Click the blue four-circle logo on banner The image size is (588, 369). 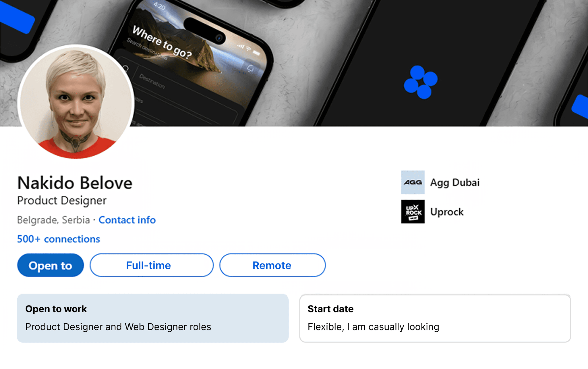pos(421,82)
